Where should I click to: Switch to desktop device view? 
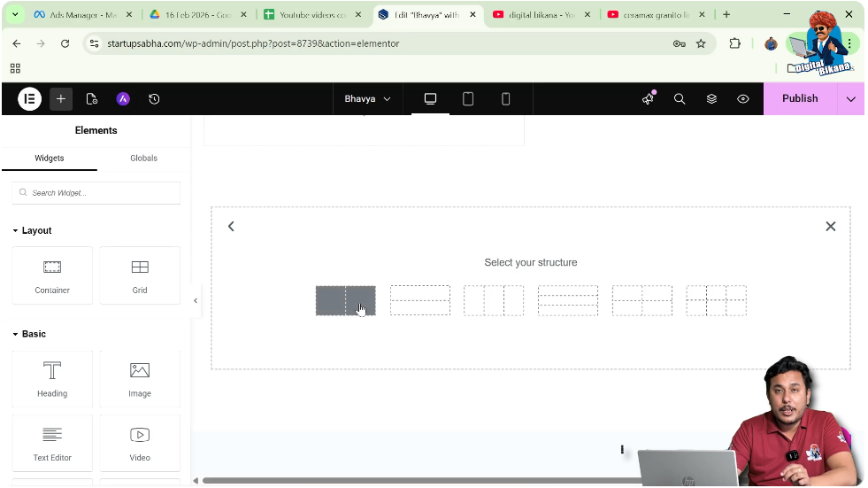click(430, 98)
